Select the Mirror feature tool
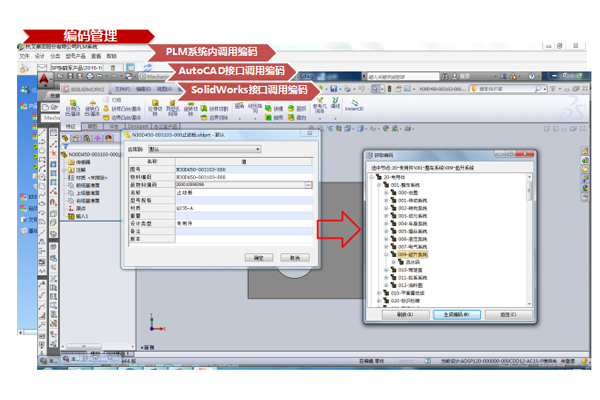Viewport: 600px width, 400px height. (297, 118)
